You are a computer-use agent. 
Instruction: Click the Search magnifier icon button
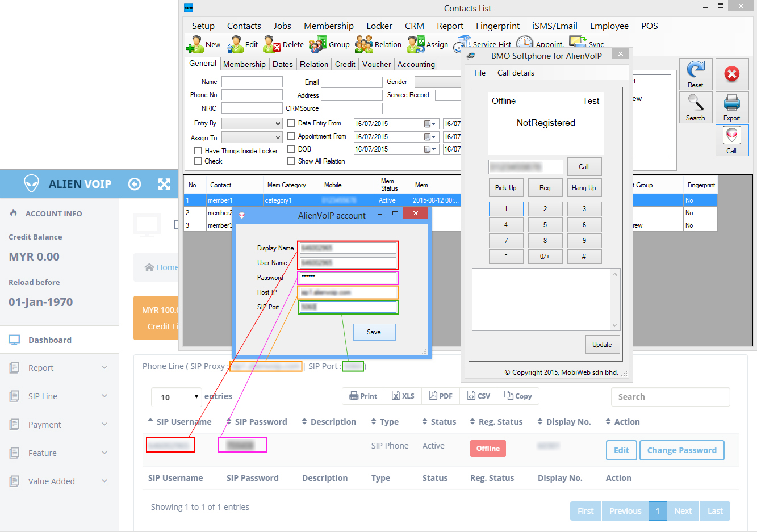click(x=696, y=107)
